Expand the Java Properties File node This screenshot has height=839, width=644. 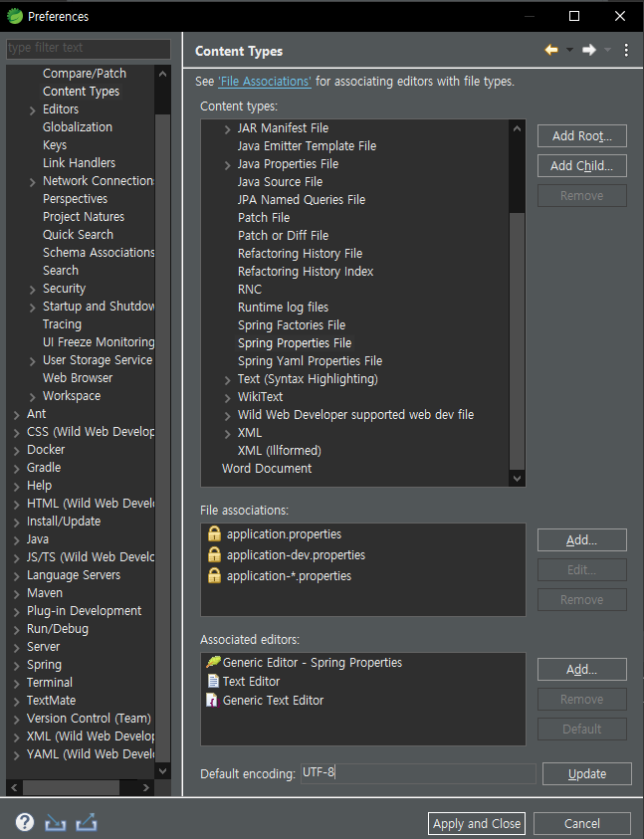click(228, 165)
